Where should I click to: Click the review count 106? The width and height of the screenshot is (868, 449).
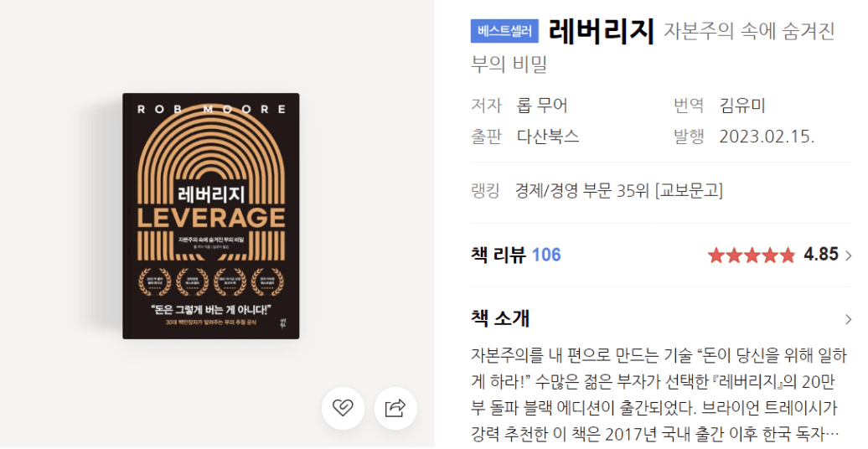[546, 255]
